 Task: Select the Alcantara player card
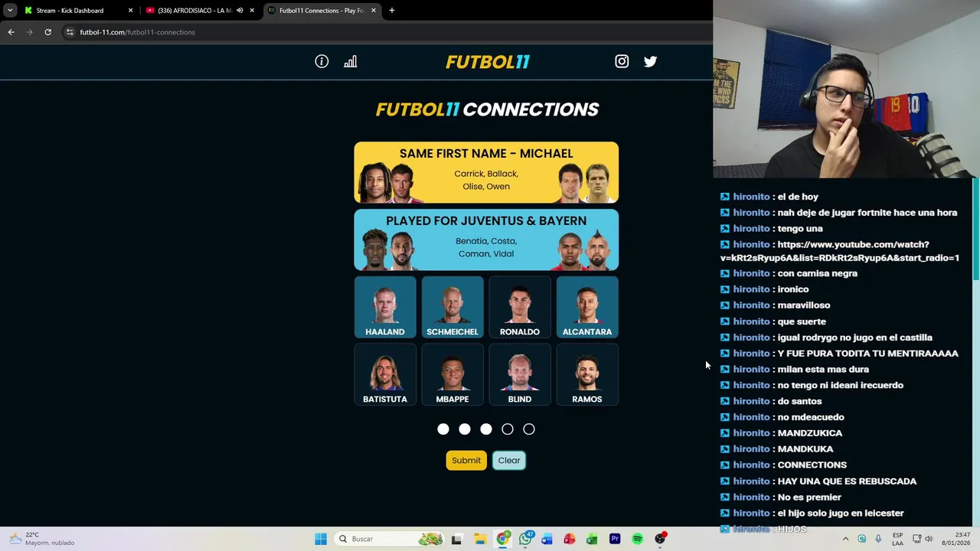(587, 307)
